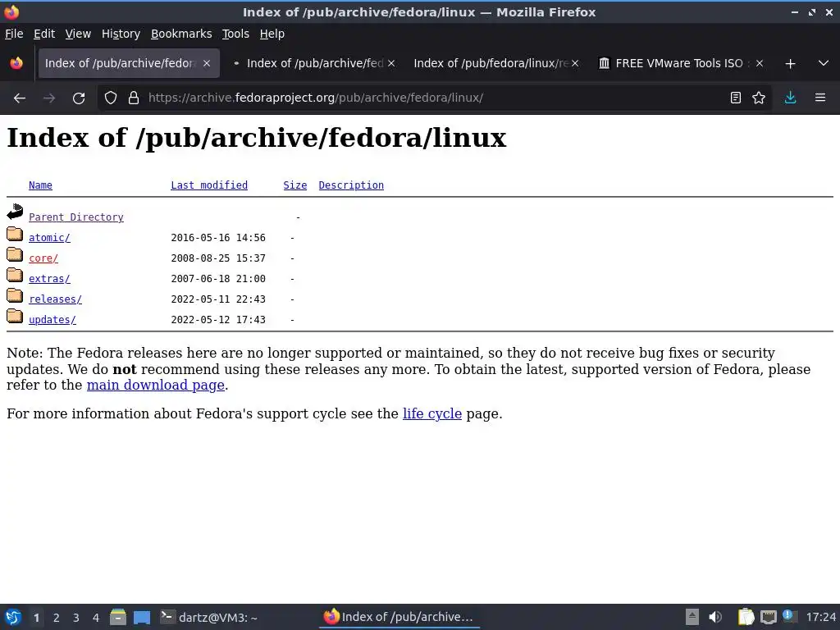Open the core/ directory link

[x=43, y=258]
